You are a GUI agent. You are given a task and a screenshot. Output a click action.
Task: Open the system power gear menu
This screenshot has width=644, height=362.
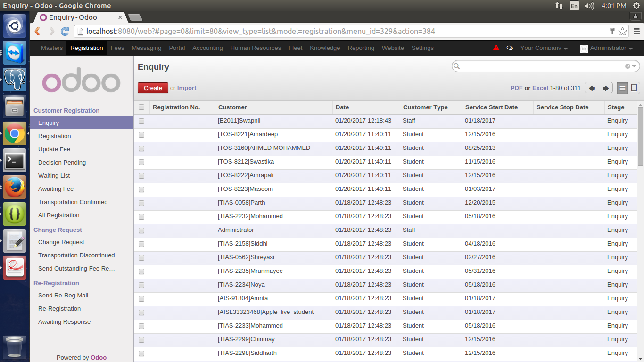coord(636,6)
